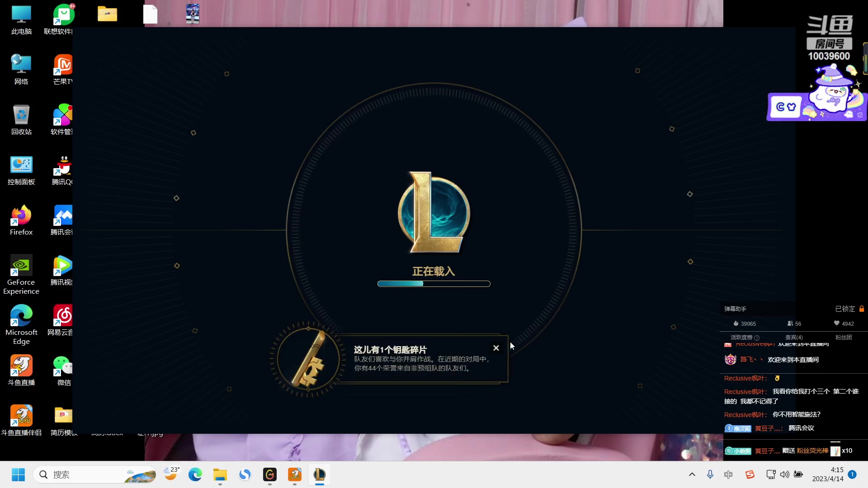The height and width of the screenshot is (488, 868).
Task: Open the notification badge in the taskbar
Action: (852, 474)
